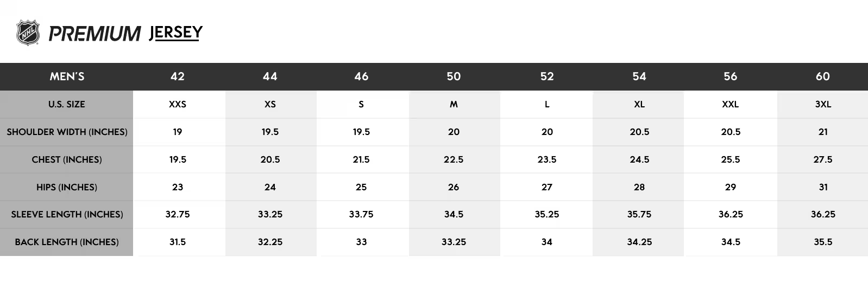Image resolution: width=868 pixels, height=282 pixels.
Task: Click the NHL shield logo
Action: tap(28, 33)
